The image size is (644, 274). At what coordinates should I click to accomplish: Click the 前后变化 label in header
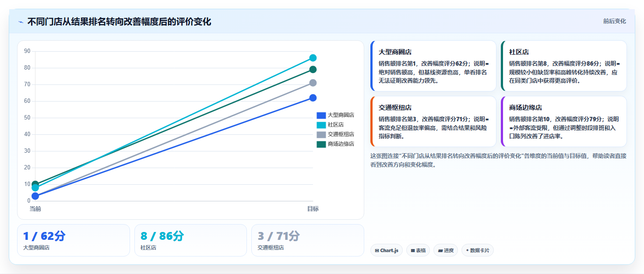[614, 21]
